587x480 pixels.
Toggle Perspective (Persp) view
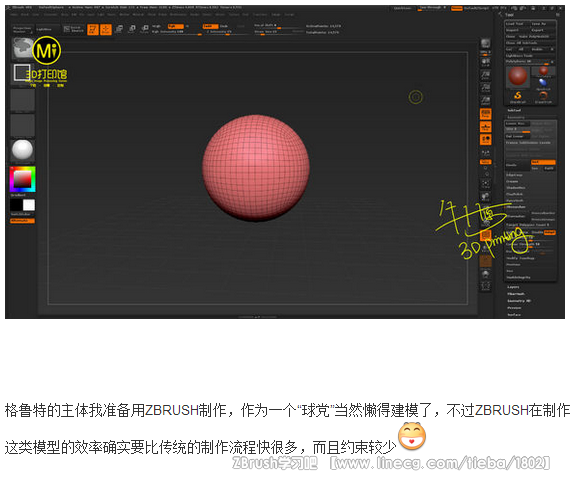click(x=486, y=114)
